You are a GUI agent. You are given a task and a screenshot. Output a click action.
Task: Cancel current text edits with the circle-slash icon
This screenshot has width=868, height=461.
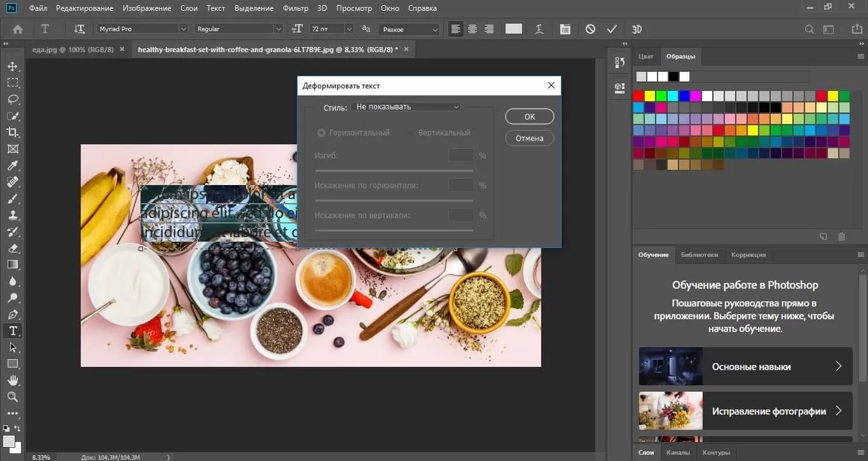point(591,29)
